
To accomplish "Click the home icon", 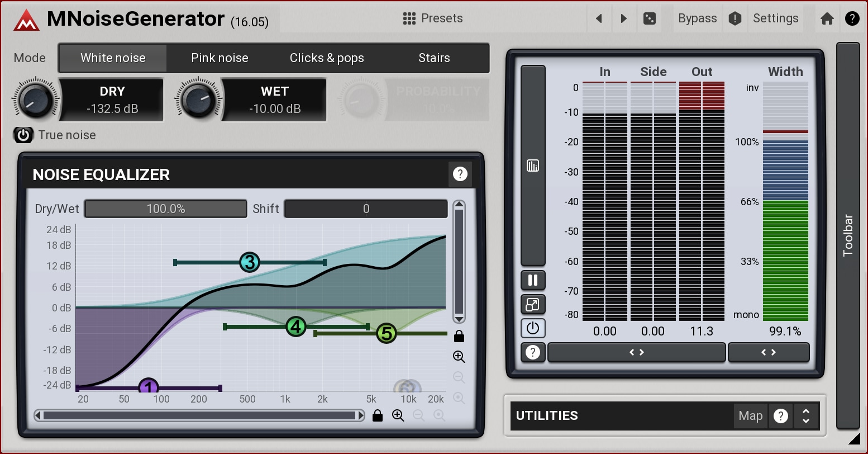I will 827,18.
